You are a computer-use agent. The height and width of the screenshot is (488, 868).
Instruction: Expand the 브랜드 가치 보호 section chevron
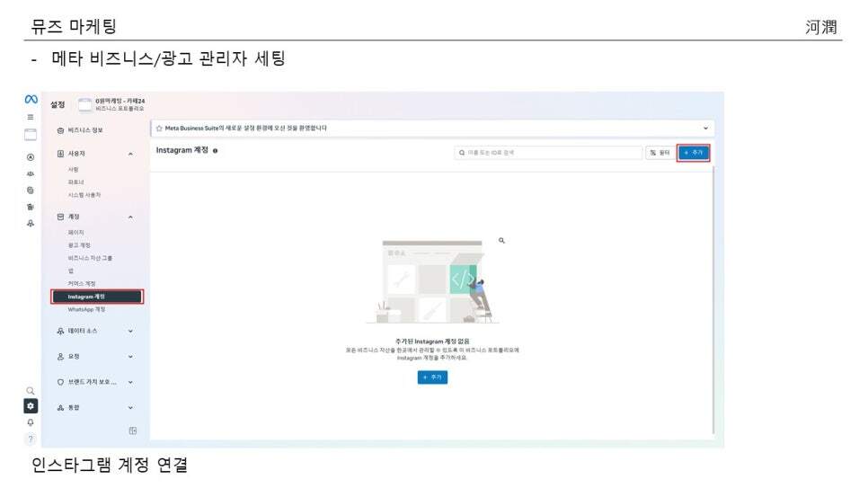tap(130, 382)
